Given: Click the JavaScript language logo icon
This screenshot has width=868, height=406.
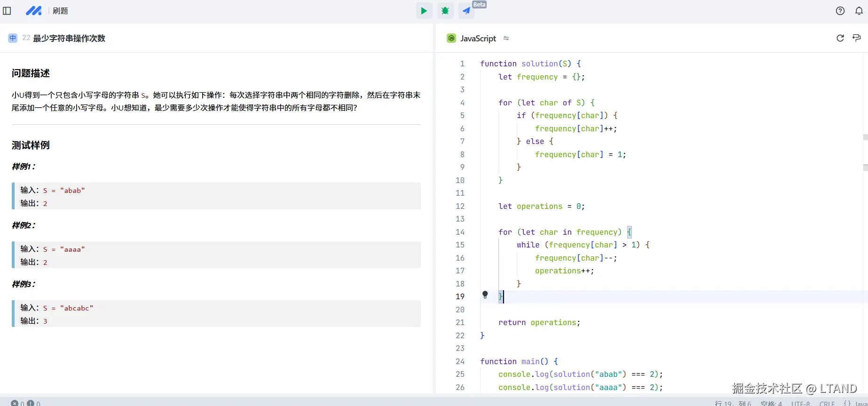Looking at the screenshot, I should coord(451,38).
